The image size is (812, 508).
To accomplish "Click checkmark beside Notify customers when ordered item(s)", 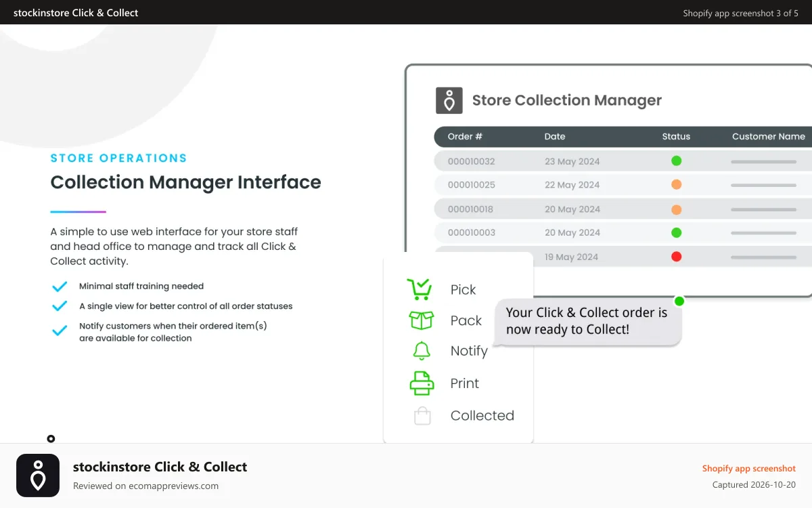I will pos(60,331).
